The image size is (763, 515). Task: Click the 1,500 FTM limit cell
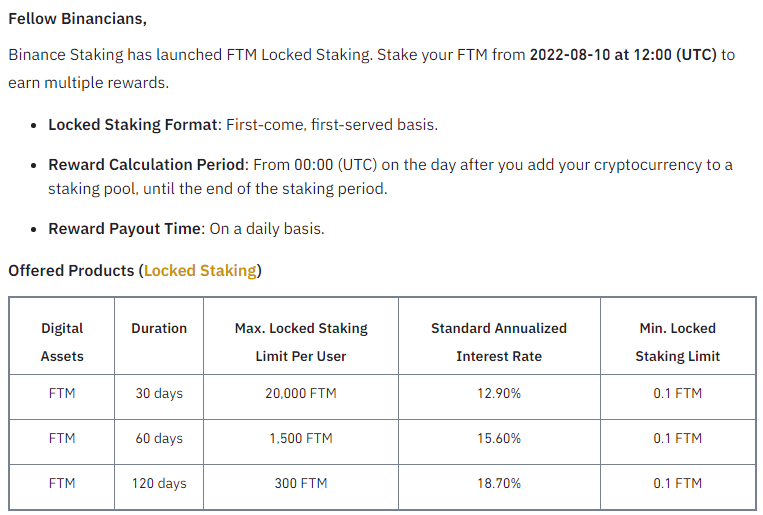(x=301, y=438)
